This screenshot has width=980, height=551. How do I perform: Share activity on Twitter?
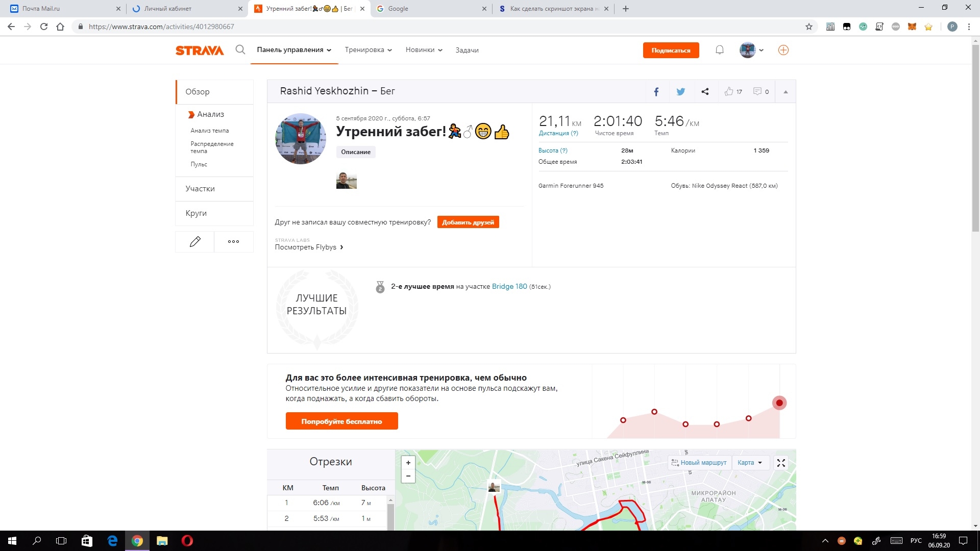tap(680, 92)
